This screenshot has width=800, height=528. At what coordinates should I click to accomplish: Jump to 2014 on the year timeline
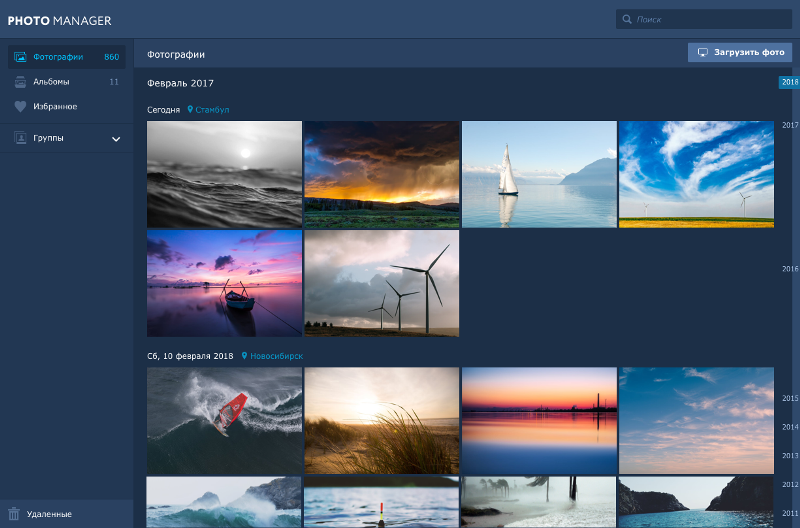coord(789,427)
